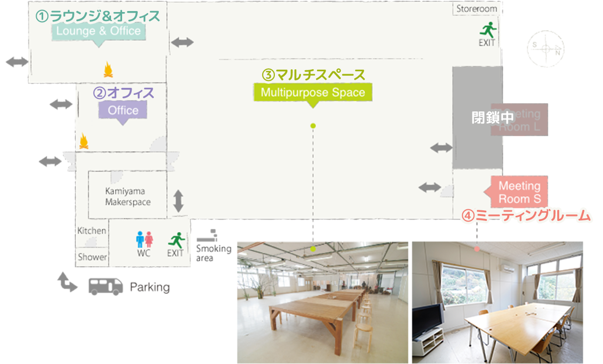Select the WC restroom icon

[x=144, y=239]
